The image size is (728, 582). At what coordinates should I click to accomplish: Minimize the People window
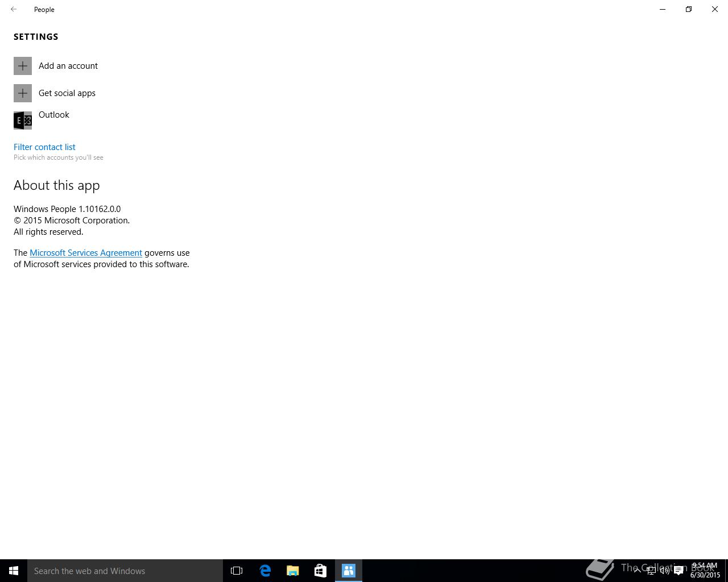pyautogui.click(x=663, y=9)
